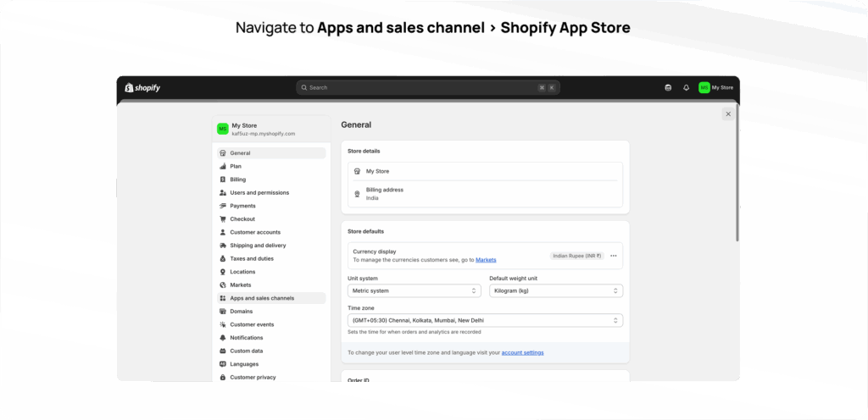Follow the account settings link

522,352
